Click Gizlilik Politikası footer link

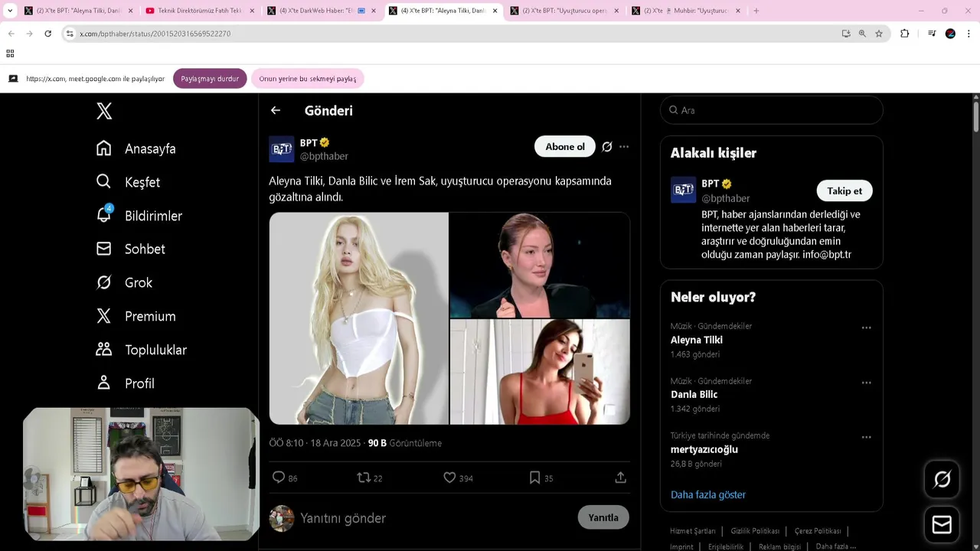755,531
